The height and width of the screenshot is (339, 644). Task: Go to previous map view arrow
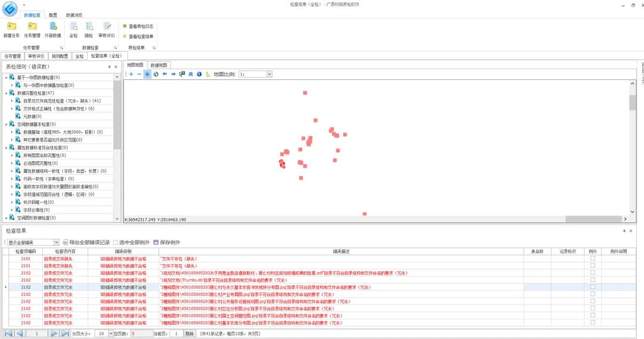coord(165,75)
